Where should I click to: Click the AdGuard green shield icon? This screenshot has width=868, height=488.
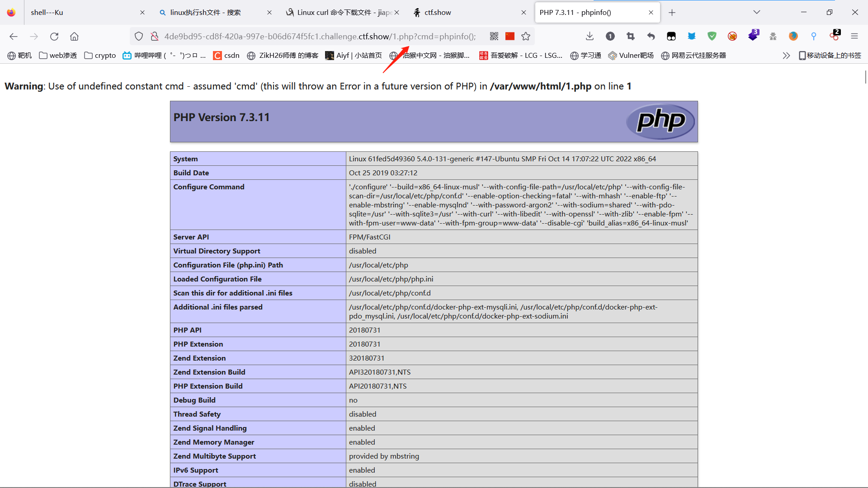(712, 36)
